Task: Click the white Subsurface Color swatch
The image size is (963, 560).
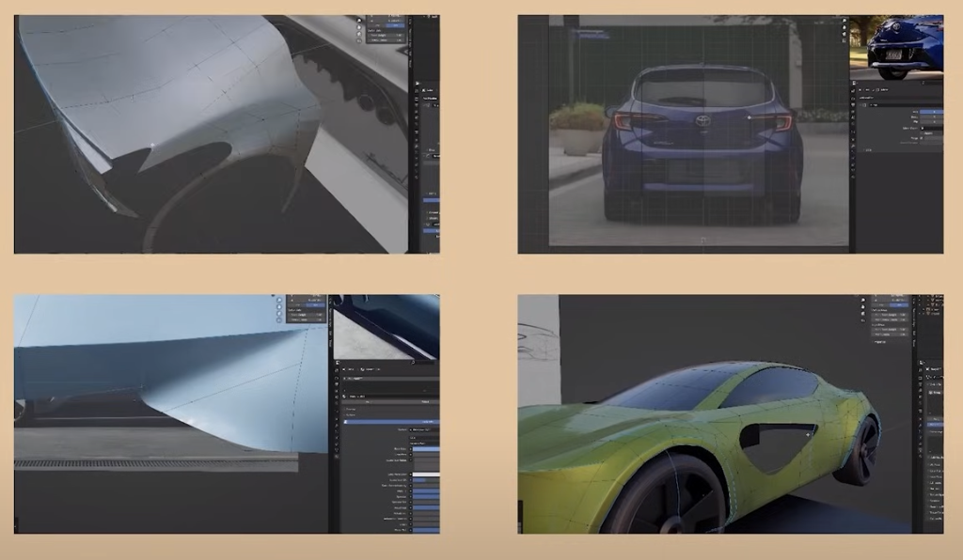Action: click(426, 474)
